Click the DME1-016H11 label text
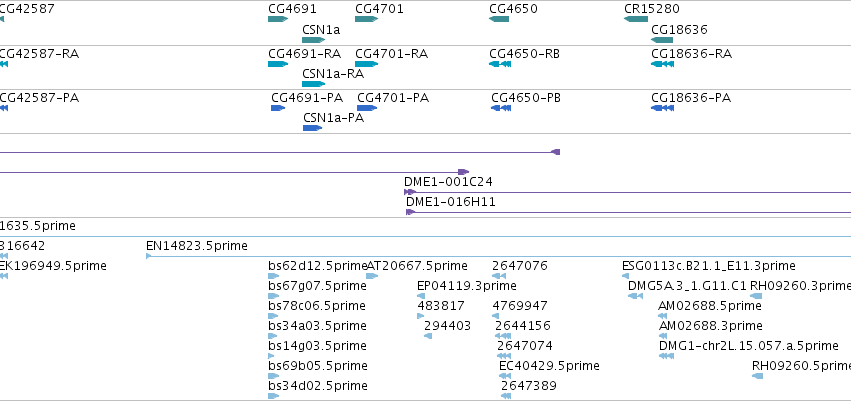 point(450,202)
